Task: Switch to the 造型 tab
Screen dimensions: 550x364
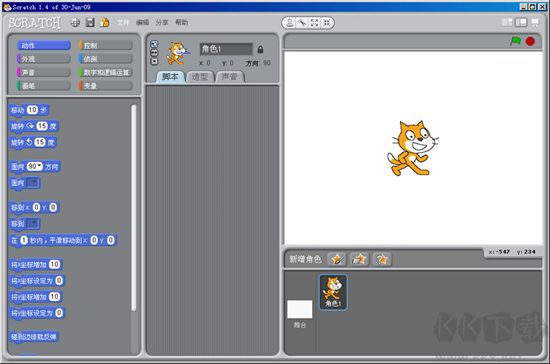Action: [200, 77]
